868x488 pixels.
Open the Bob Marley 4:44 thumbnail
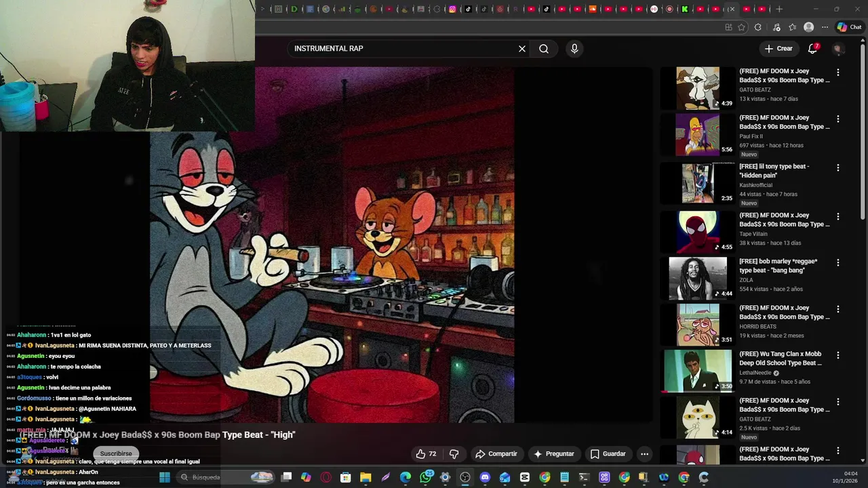[x=698, y=278]
